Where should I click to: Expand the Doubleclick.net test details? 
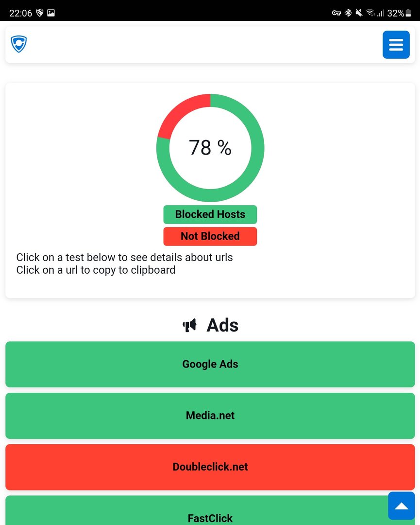pos(210,467)
